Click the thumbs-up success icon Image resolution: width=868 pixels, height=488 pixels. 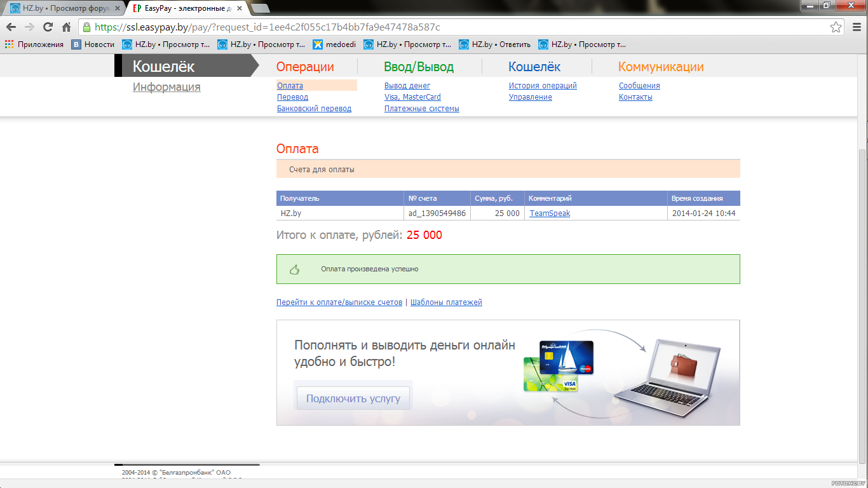[294, 269]
